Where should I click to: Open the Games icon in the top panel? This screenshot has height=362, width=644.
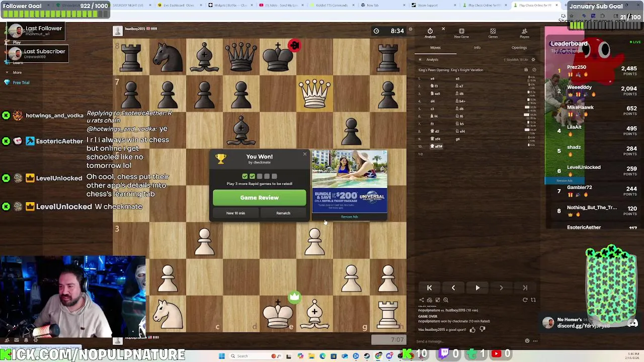click(493, 33)
